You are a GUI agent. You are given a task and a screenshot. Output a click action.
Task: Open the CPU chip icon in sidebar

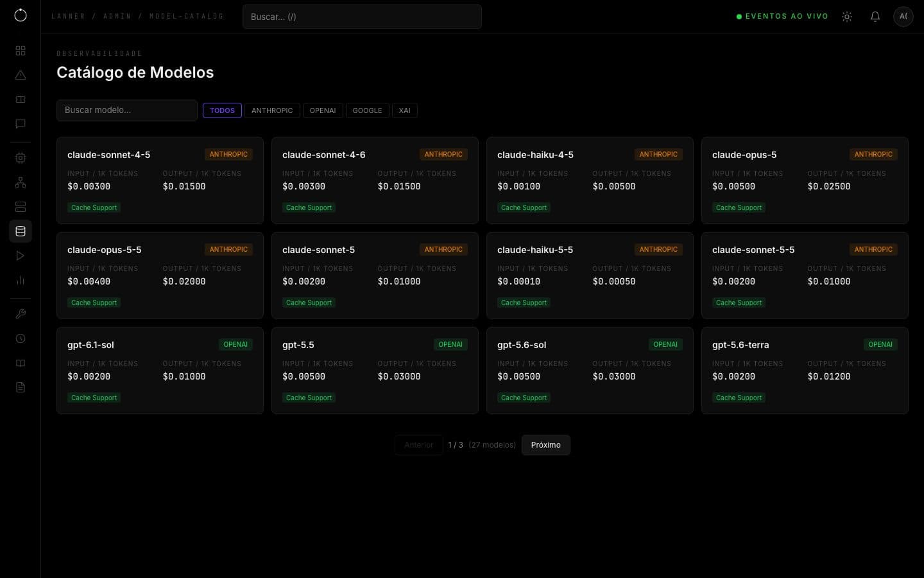click(21, 158)
